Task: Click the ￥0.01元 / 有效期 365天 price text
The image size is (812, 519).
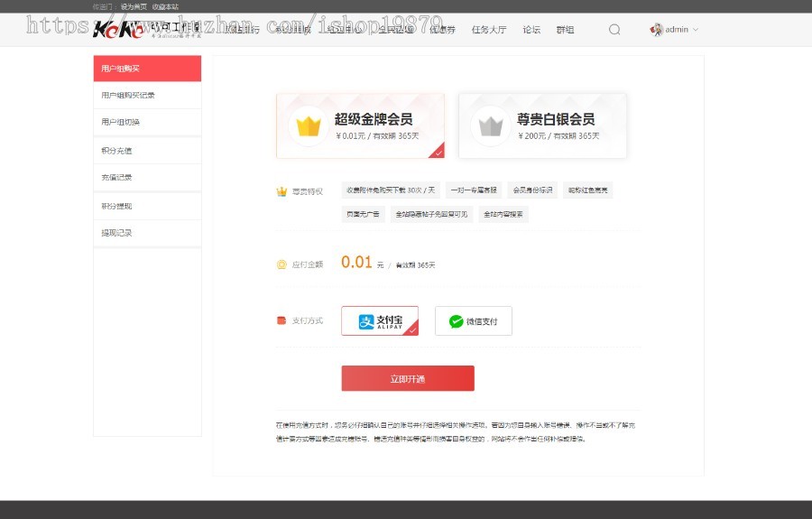Action: [x=377, y=135]
